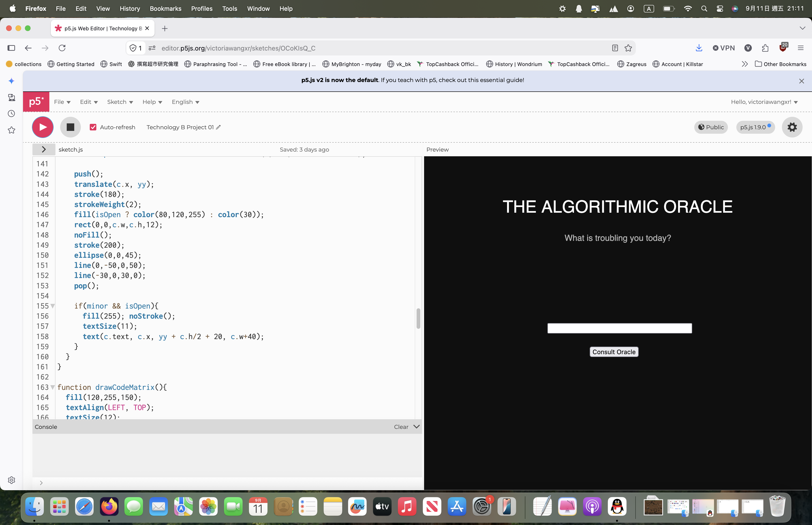This screenshot has height=525, width=812.
Task: Toggle the Public visibility button
Action: point(711,127)
